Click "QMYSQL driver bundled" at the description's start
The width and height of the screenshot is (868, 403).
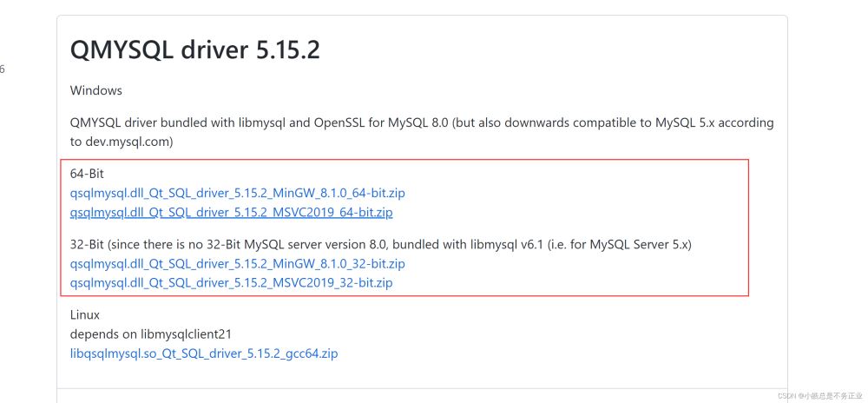click(133, 122)
